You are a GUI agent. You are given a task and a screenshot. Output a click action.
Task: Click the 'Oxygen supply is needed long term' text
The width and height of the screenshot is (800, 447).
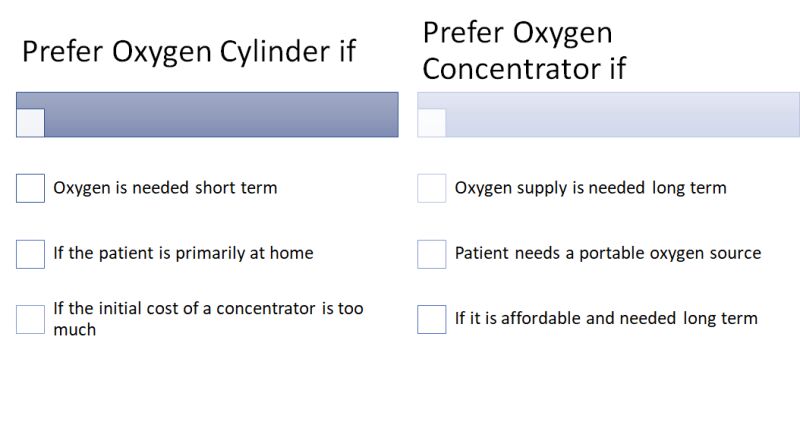click(x=590, y=188)
